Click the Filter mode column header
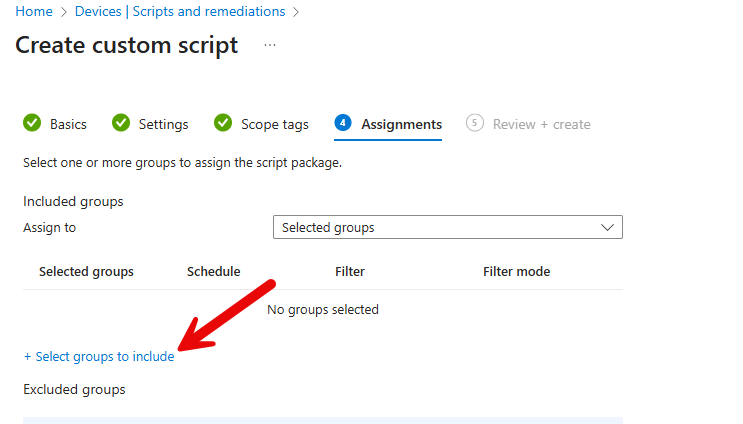Screen dimensions: 743x424 [516, 271]
